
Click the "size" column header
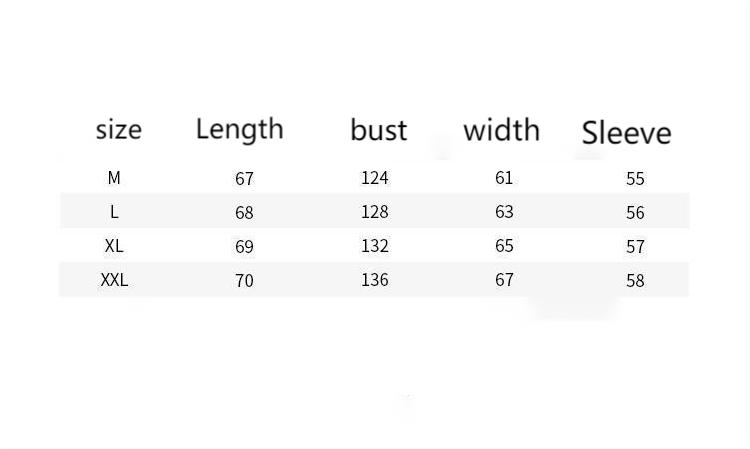tap(118, 129)
